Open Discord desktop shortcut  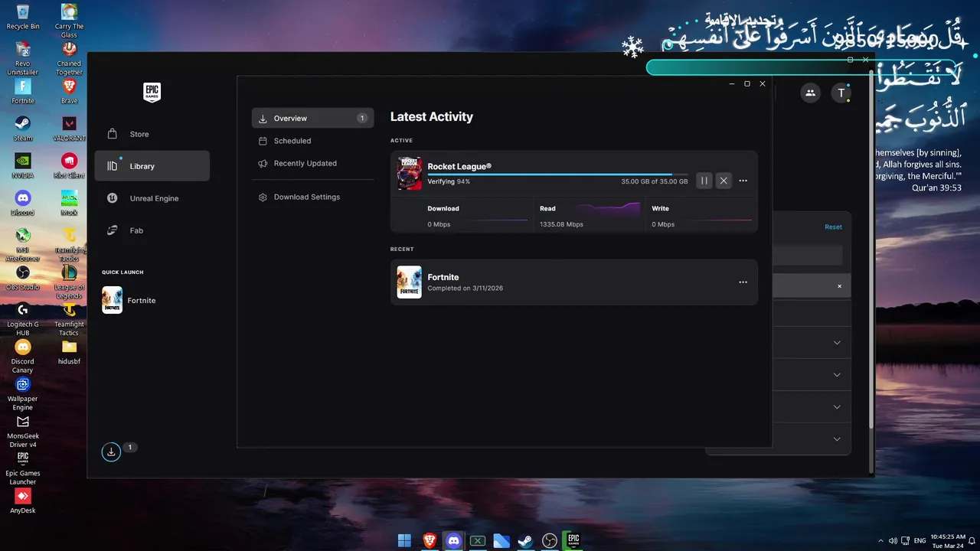[x=23, y=204]
